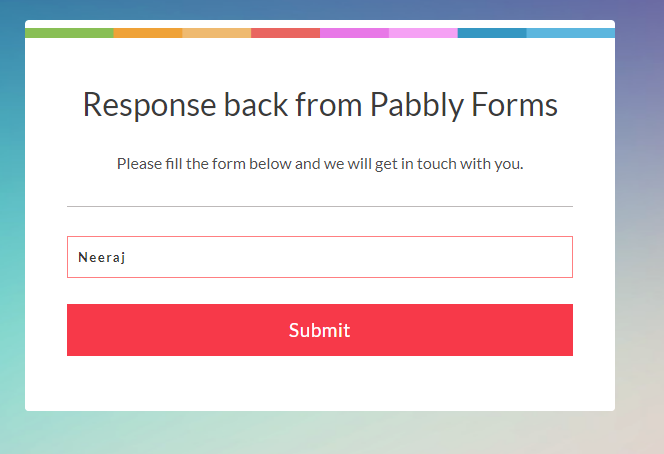Screen dimensions: 664x454
Task: Click the Response back from Pabbly Forms heading
Action: [320, 105]
